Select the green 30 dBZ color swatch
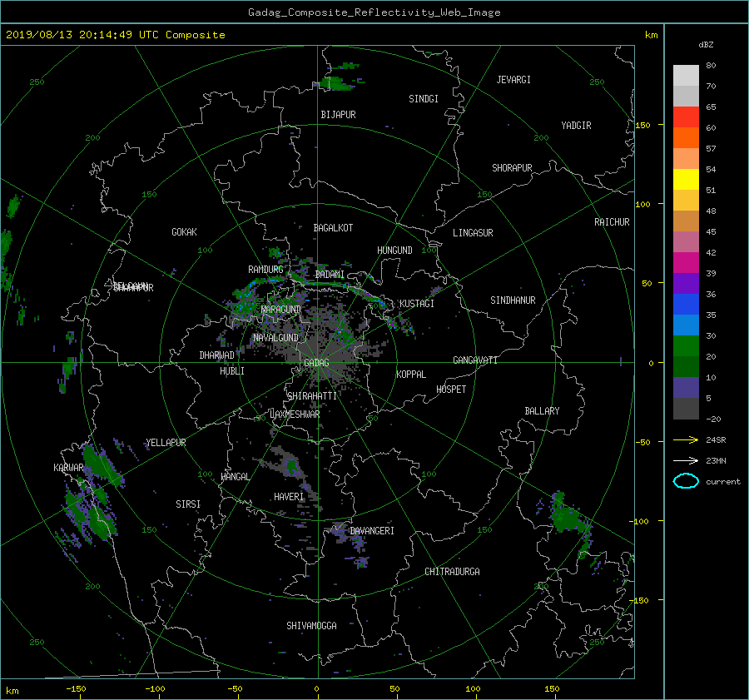This screenshot has height=700, width=749. tap(686, 345)
